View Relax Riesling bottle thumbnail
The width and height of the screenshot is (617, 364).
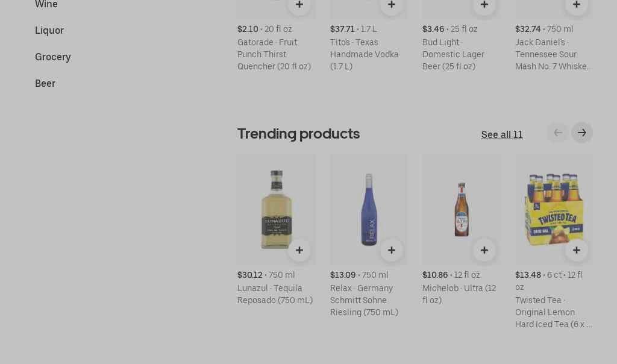(x=369, y=205)
